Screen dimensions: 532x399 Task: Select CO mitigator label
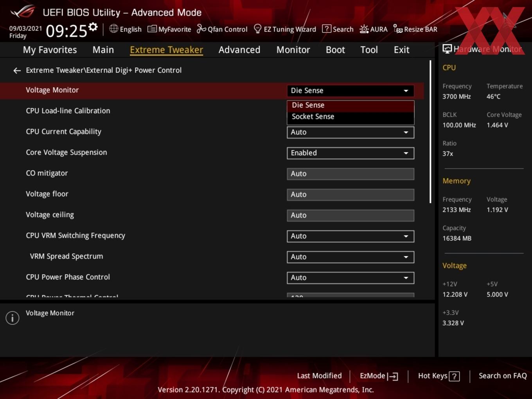click(47, 173)
